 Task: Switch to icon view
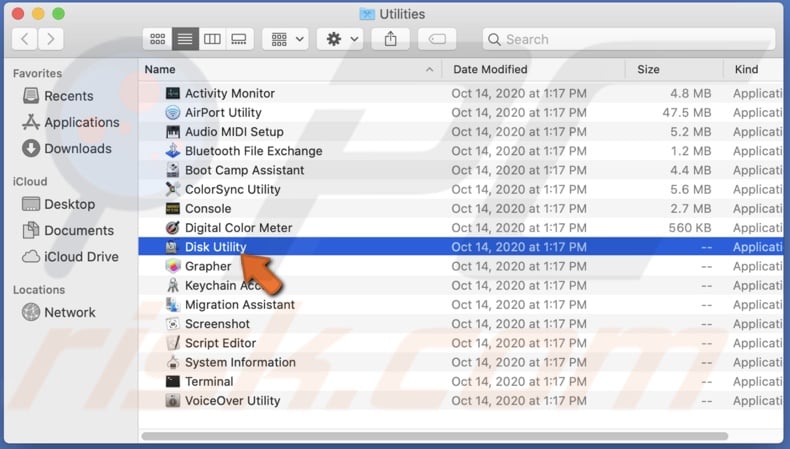point(157,39)
